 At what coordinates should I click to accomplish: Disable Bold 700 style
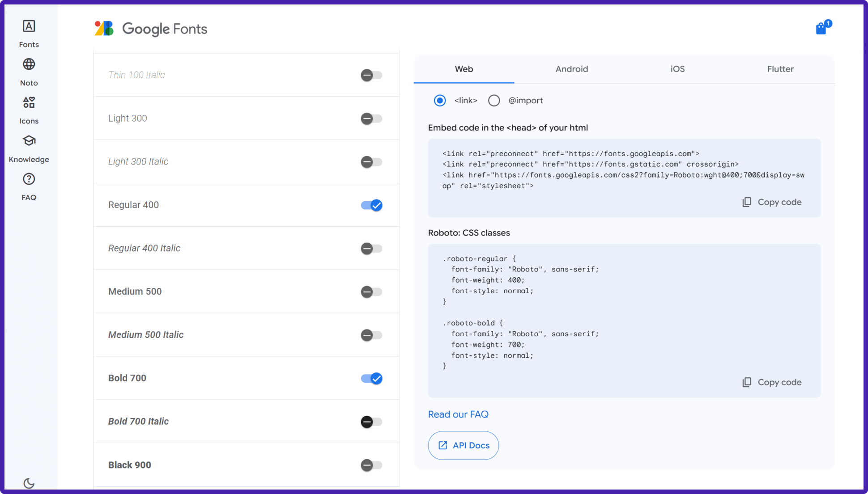[x=371, y=379]
